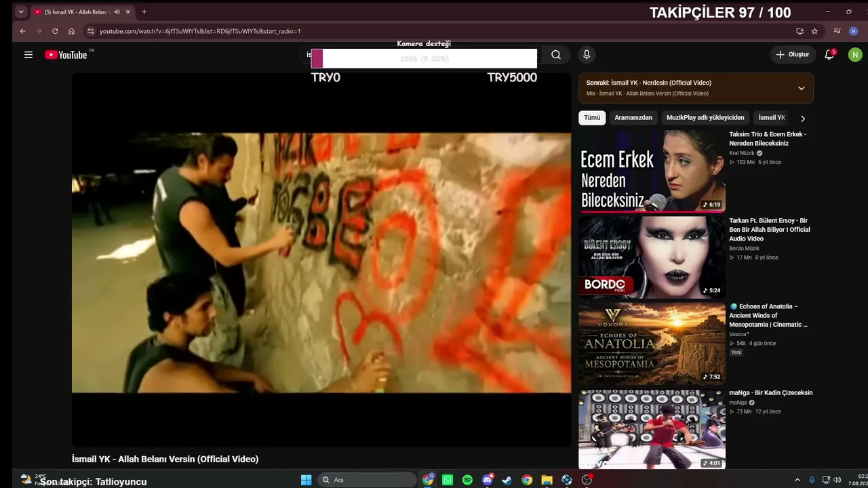868x488 pixels.
Task: Visit the Kral Müzik channel
Action: pyautogui.click(x=742, y=153)
